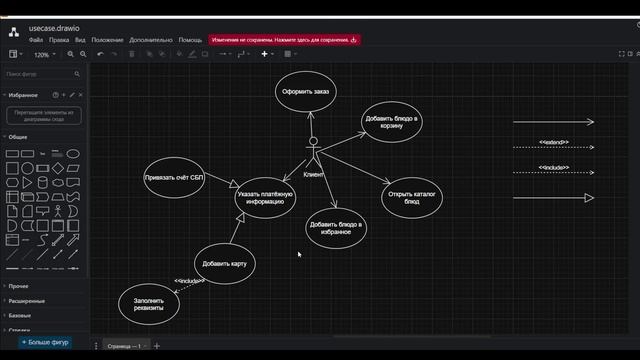Select the diamond shape in Общие

click(58, 168)
